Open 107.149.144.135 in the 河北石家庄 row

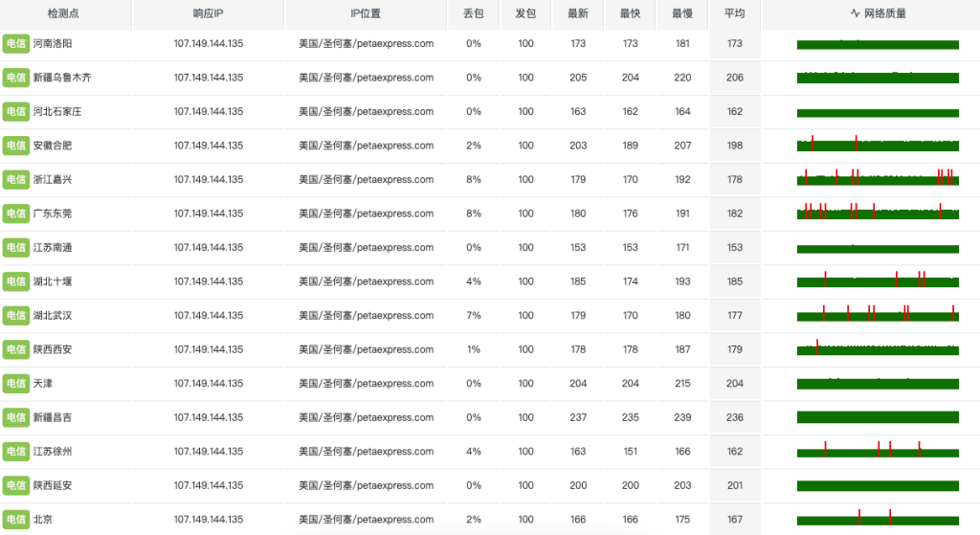[x=208, y=111]
